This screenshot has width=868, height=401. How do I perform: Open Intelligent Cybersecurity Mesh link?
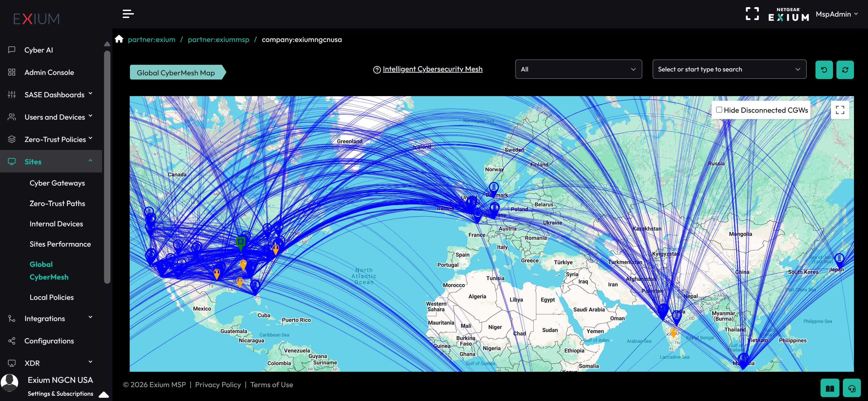[x=432, y=69]
